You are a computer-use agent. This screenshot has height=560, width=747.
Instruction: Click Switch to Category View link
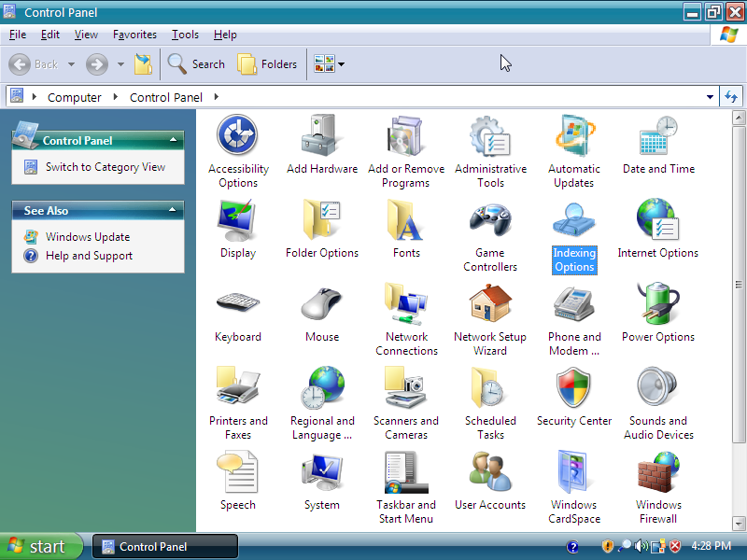105,167
